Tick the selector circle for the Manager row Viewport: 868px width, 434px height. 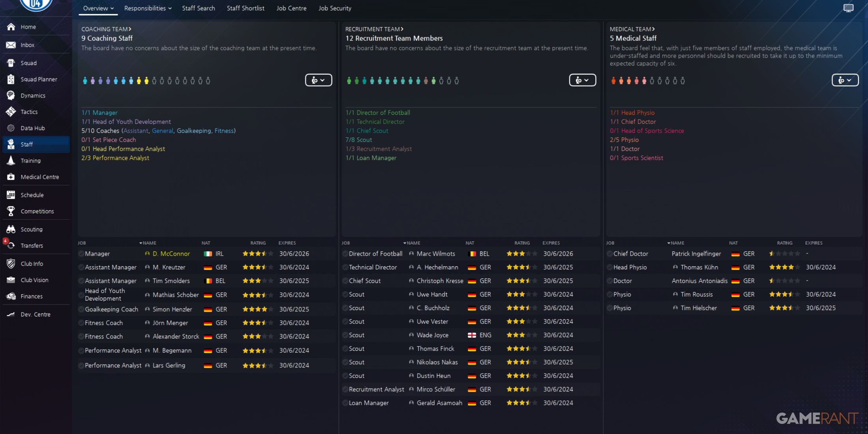tap(81, 254)
